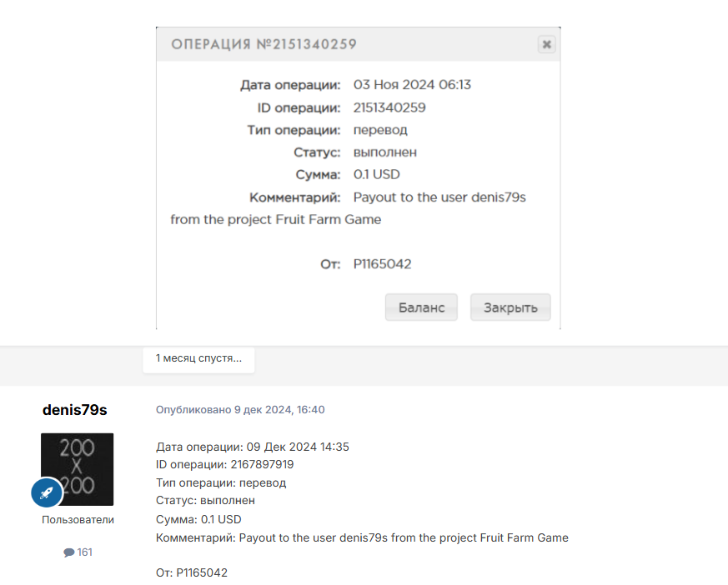Click the '1 месяц спустя...' label

pos(198,358)
